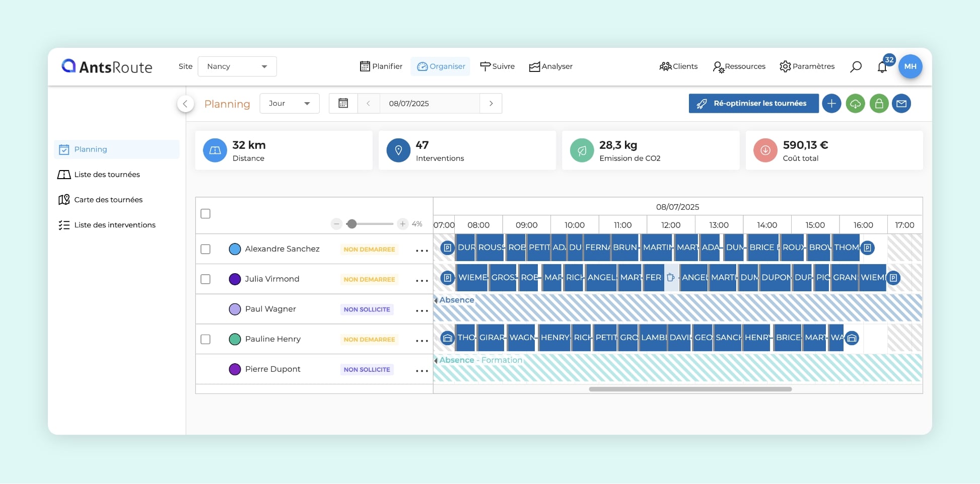980x484 pixels.
Task: Open notifications bell with 32 badge
Action: pyautogui.click(x=882, y=67)
